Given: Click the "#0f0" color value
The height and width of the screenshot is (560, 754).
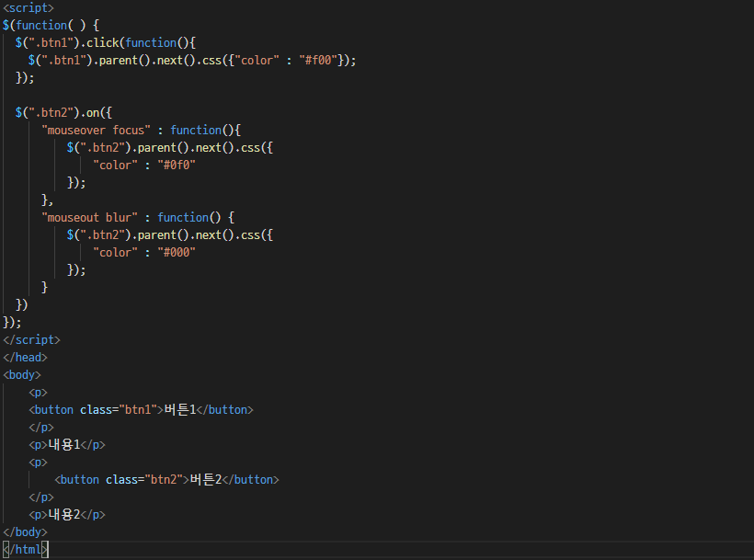Looking at the screenshot, I should pos(177,165).
